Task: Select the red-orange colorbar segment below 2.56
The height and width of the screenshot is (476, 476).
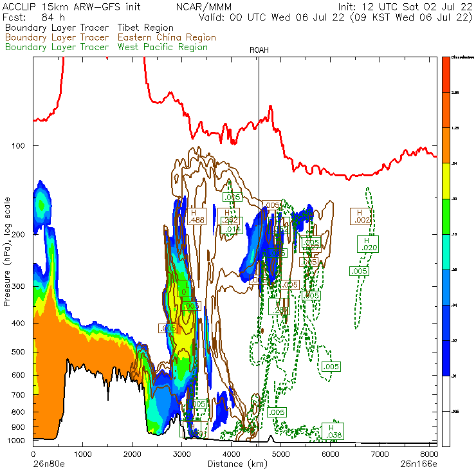Action: coord(446,110)
